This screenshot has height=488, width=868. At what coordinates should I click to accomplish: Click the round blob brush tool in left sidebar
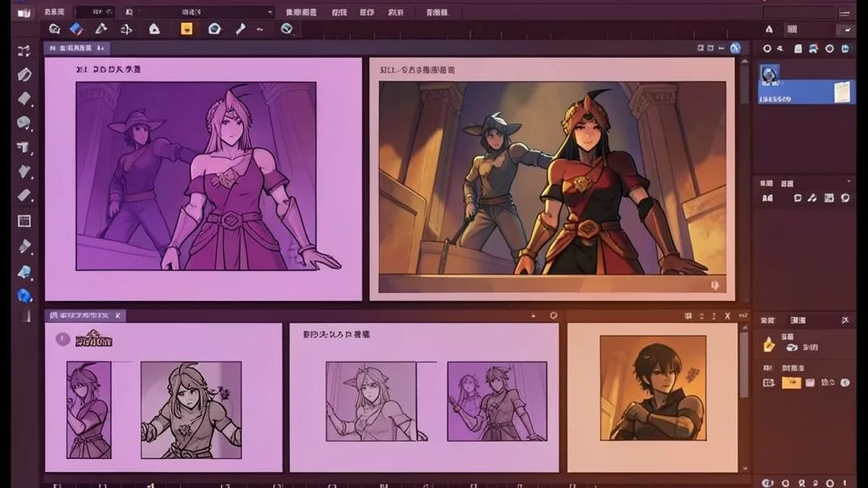[x=25, y=123]
